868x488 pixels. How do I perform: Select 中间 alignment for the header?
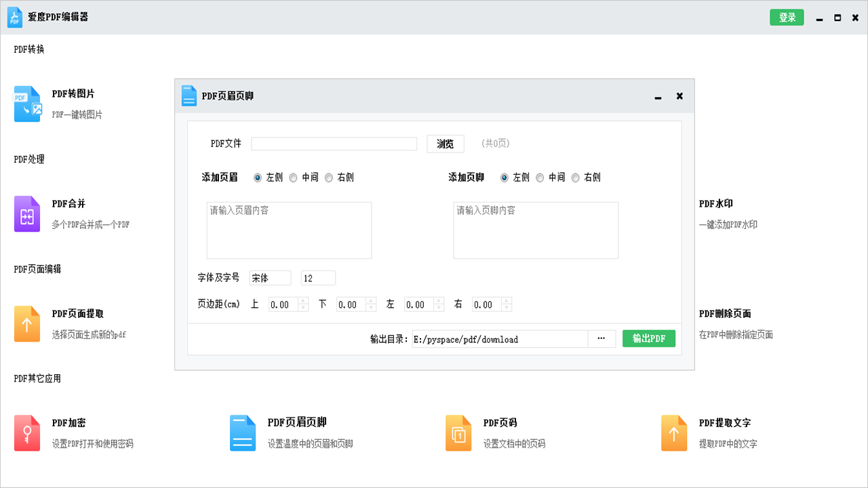coord(293,178)
